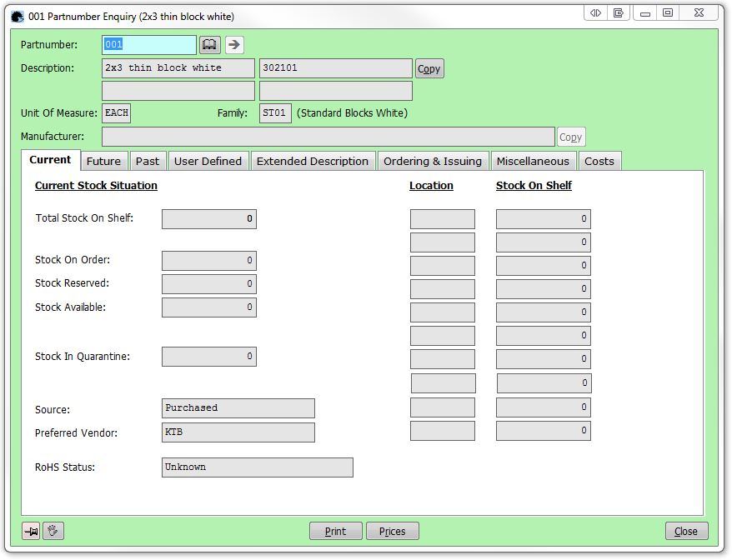Click the Stock In Quarantine field
The height and width of the screenshot is (560, 732).
[209, 357]
